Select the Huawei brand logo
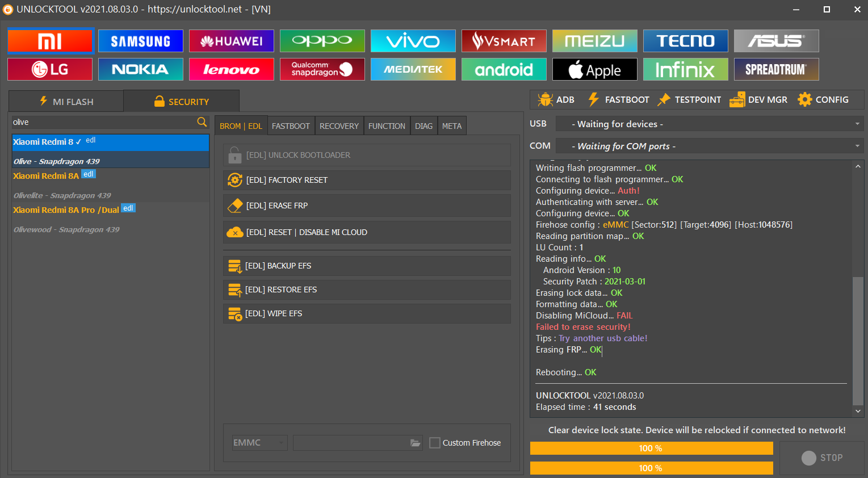 (x=232, y=41)
